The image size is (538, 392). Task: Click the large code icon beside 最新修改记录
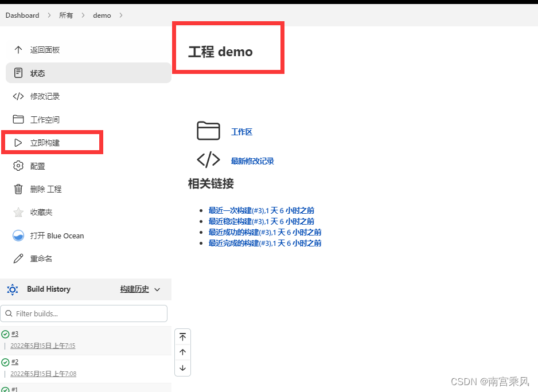coord(208,160)
